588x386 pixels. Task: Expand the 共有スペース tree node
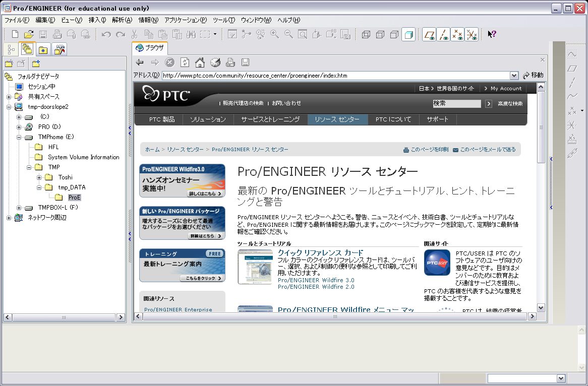(9, 97)
